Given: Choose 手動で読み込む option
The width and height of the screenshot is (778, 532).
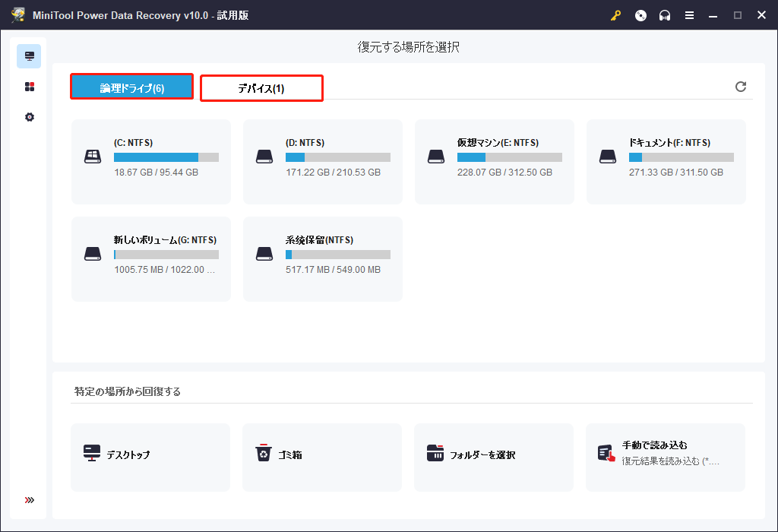Looking at the screenshot, I should [666, 458].
